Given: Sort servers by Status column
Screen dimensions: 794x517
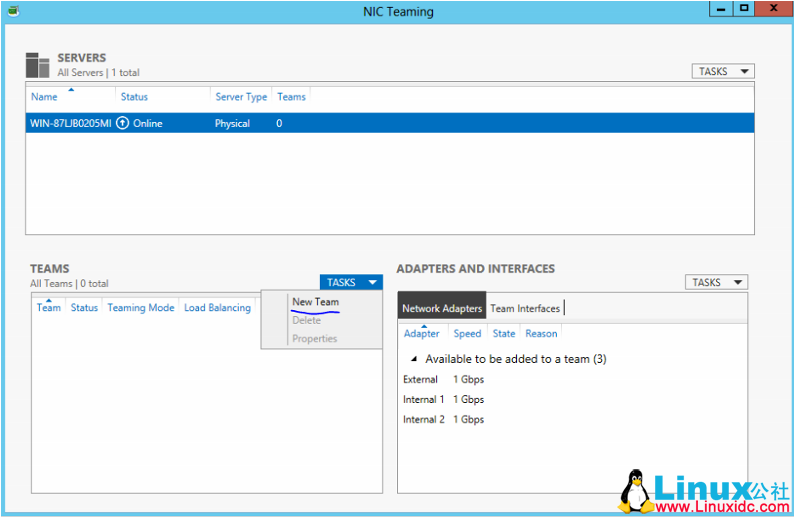Looking at the screenshot, I should click(134, 97).
